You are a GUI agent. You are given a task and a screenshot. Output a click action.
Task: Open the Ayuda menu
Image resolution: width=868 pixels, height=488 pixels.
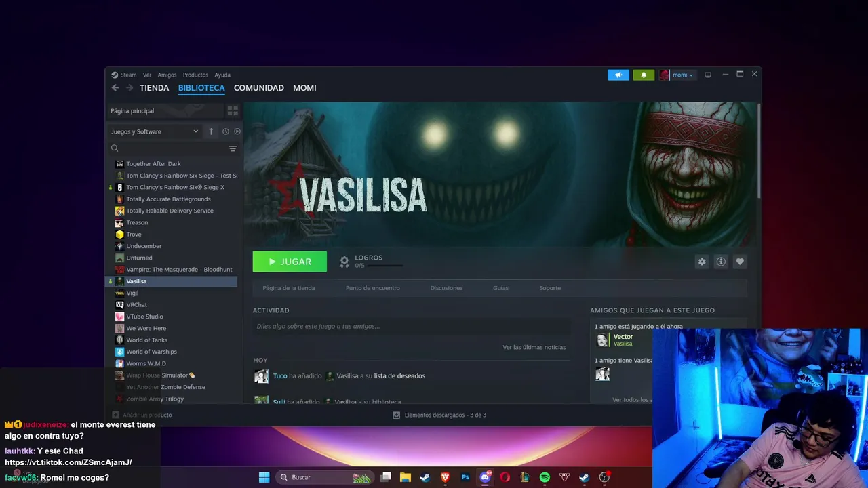pyautogui.click(x=222, y=75)
